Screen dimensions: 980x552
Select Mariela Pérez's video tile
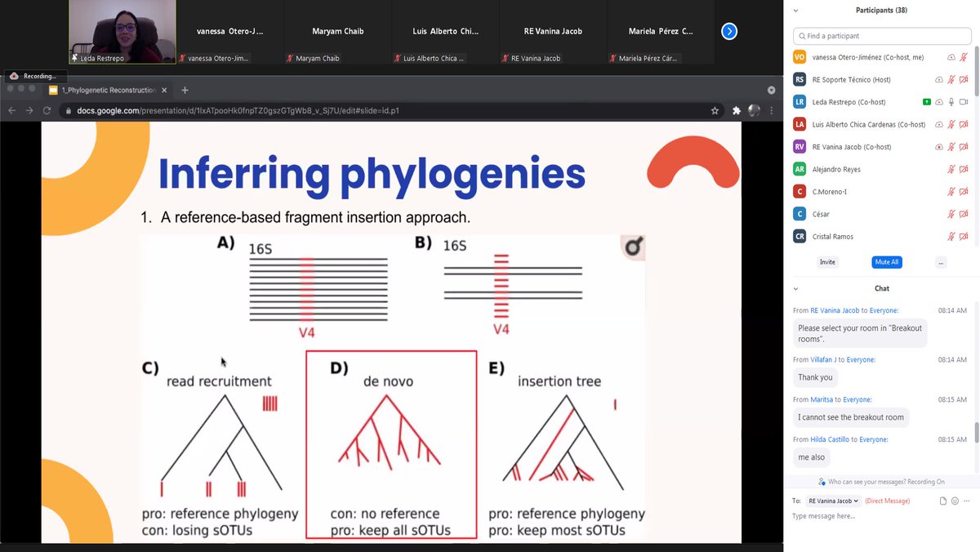[661, 32]
